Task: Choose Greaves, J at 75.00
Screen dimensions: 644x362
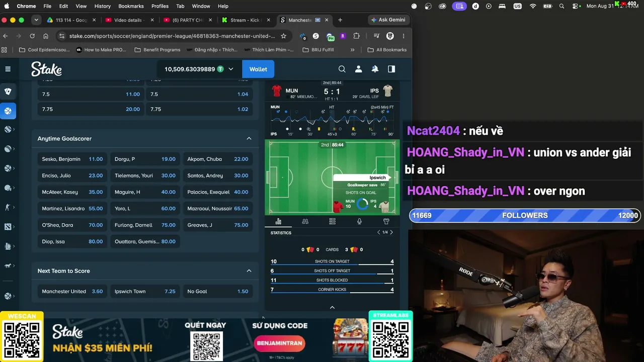Action: 218,225
